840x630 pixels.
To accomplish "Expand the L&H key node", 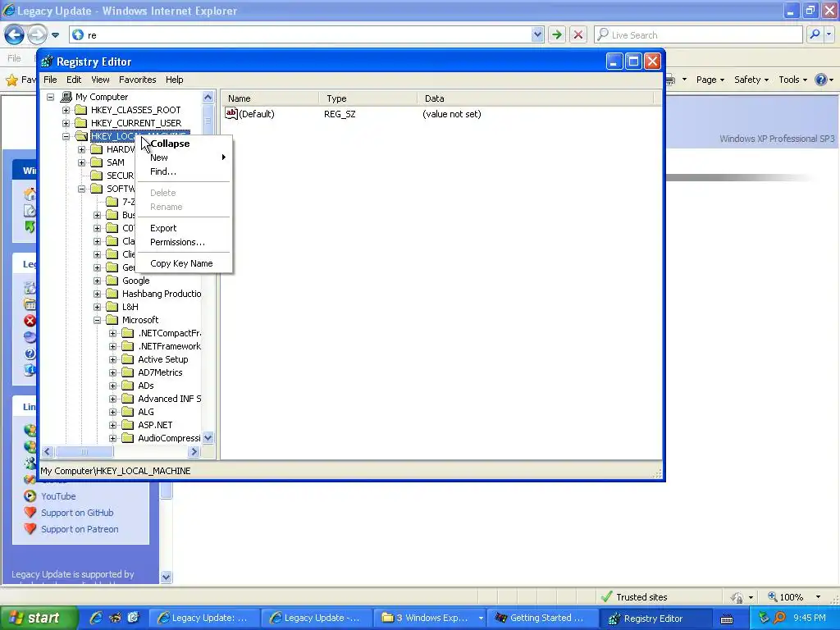I will 97,307.
